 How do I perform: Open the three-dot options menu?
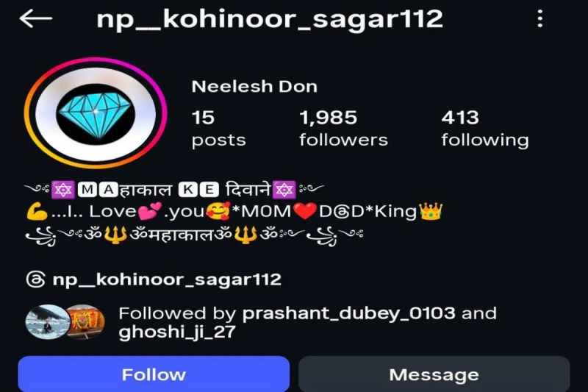click(x=539, y=18)
